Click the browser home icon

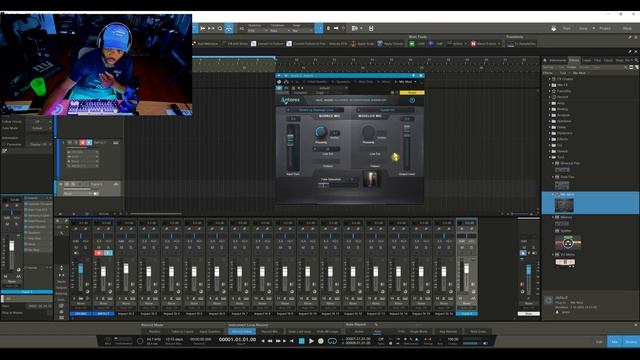pyautogui.click(x=545, y=60)
